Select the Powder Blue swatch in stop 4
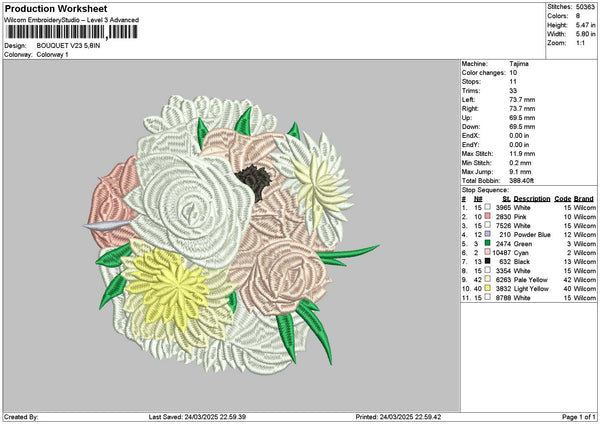Image resolution: width=600 pixels, height=424 pixels. 488,234
